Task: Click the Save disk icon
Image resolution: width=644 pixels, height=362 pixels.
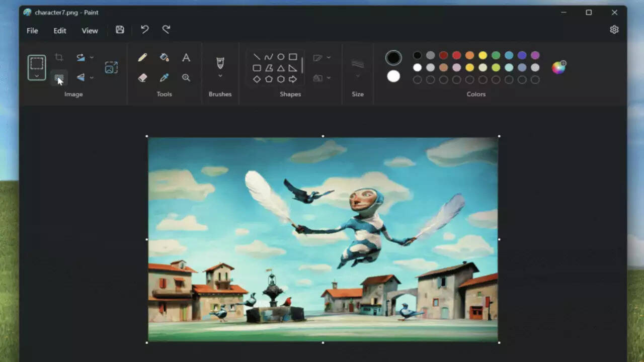Action: pyautogui.click(x=120, y=30)
